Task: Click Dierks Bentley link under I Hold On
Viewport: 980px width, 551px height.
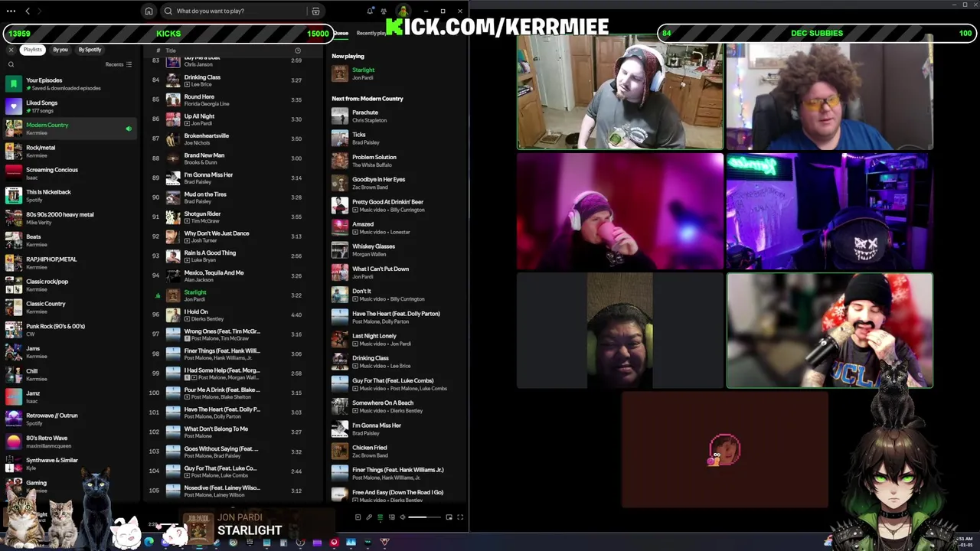Action: (x=207, y=319)
